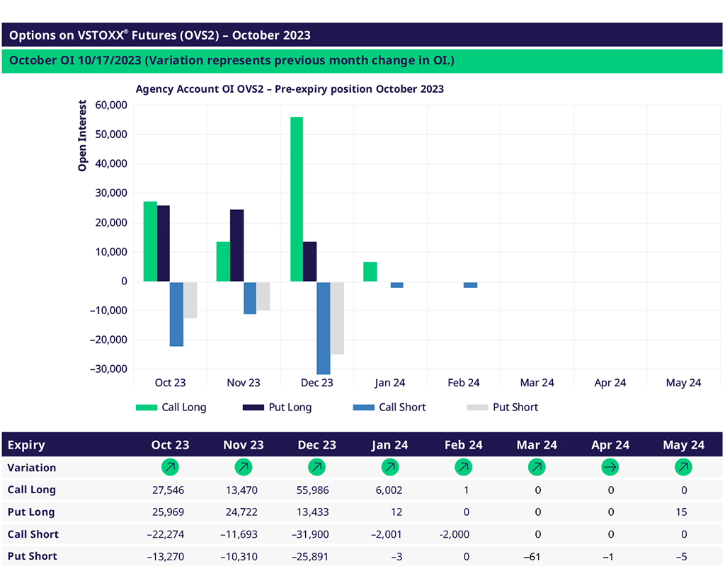Click the Oct 23 Call Short blue bar
Screen dimensions: 725x588
[176, 313]
